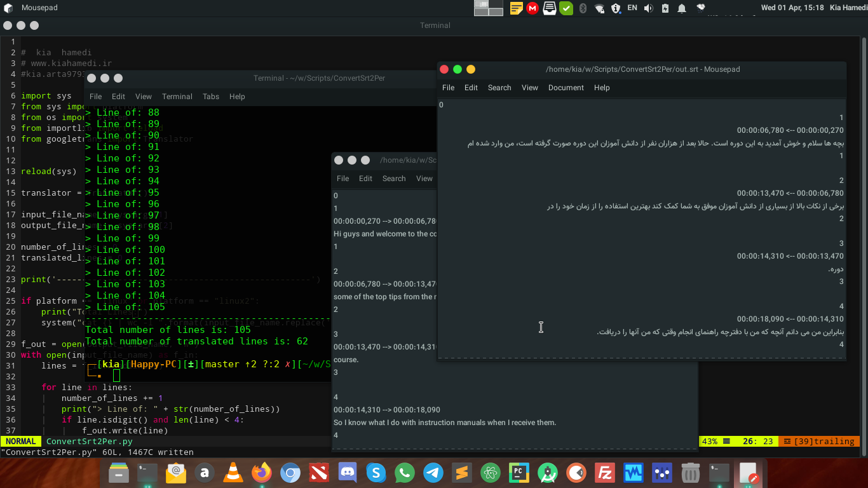Screen dimensions: 868x488
Task: Open the clock showing Wed 01 Apr
Action: coord(792,8)
